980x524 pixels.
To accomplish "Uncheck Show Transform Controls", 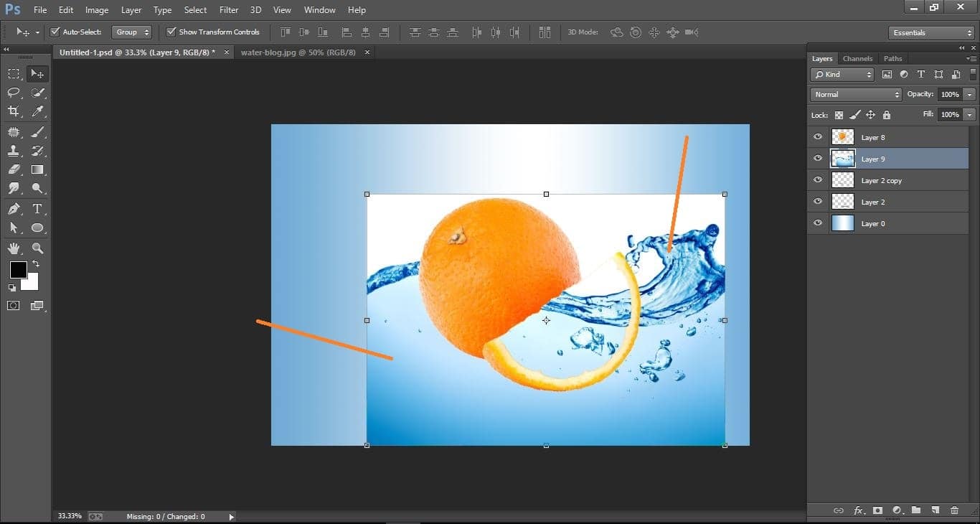I will pyautogui.click(x=171, y=32).
